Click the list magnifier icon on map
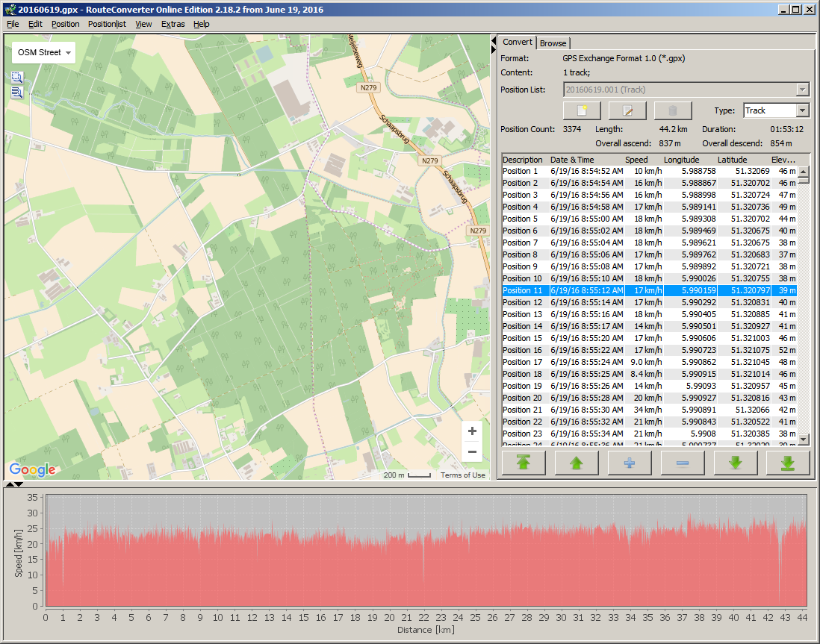820x644 pixels. pos(16,93)
